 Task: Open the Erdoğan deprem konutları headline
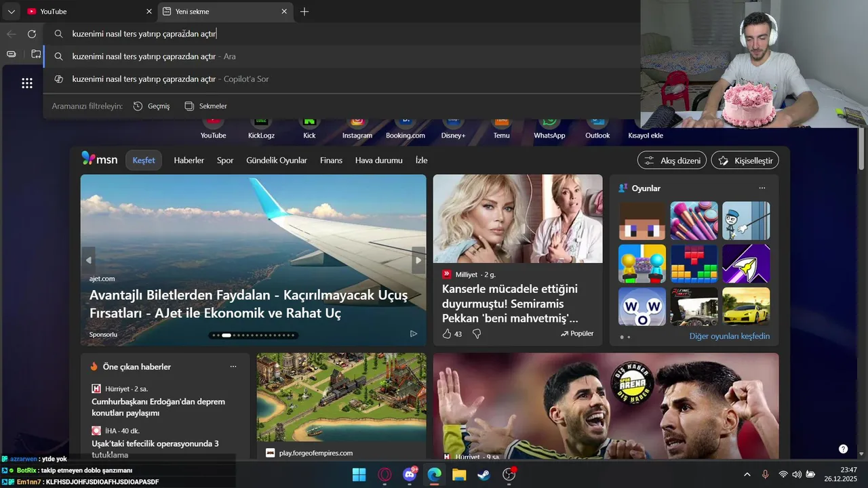click(x=159, y=407)
